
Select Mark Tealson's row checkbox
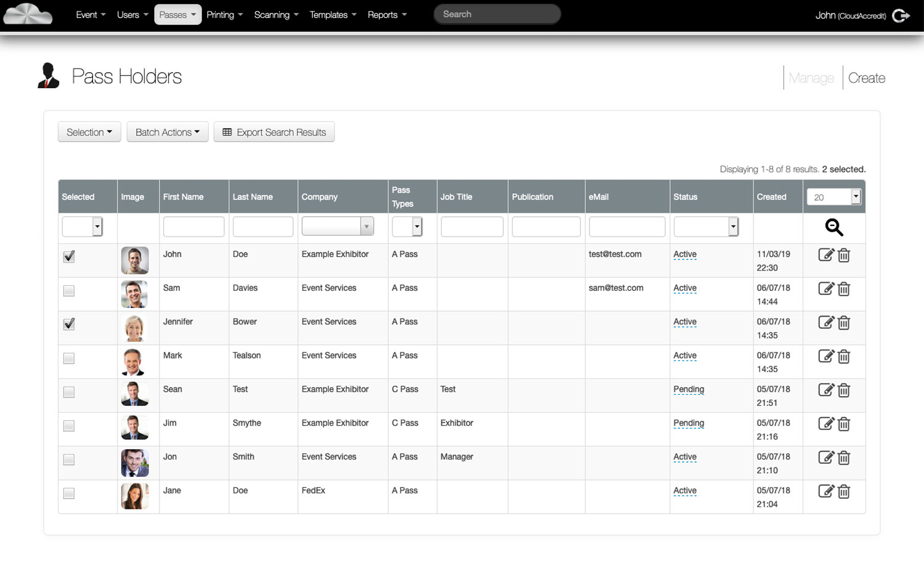point(69,358)
